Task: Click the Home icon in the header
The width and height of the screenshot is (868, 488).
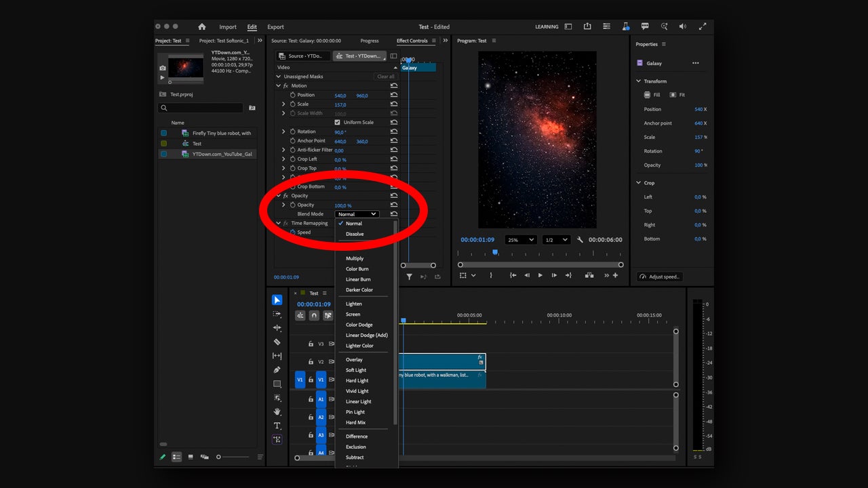Action: point(201,27)
